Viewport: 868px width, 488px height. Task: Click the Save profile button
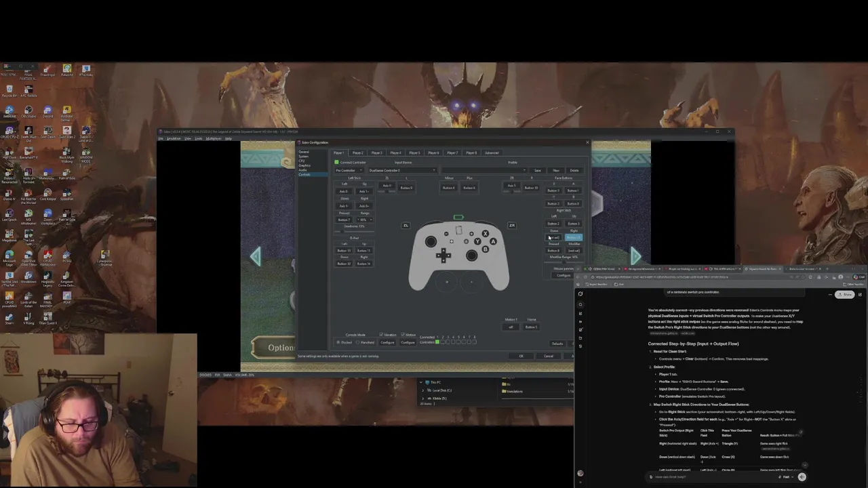click(538, 170)
